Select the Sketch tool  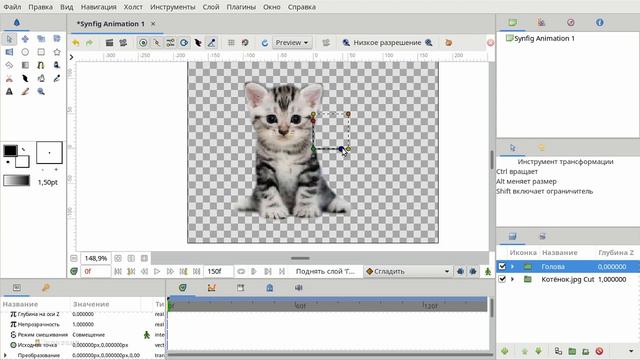click(25, 91)
